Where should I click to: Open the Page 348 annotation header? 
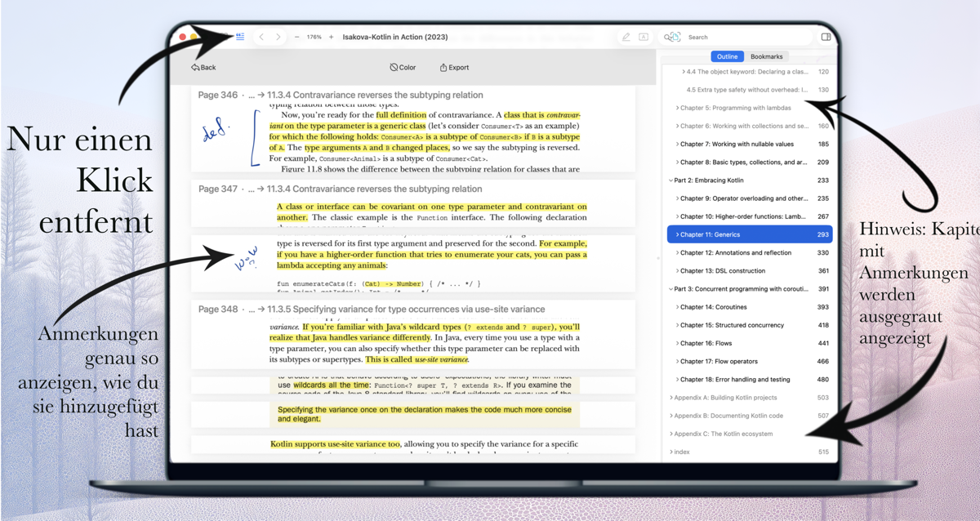372,309
